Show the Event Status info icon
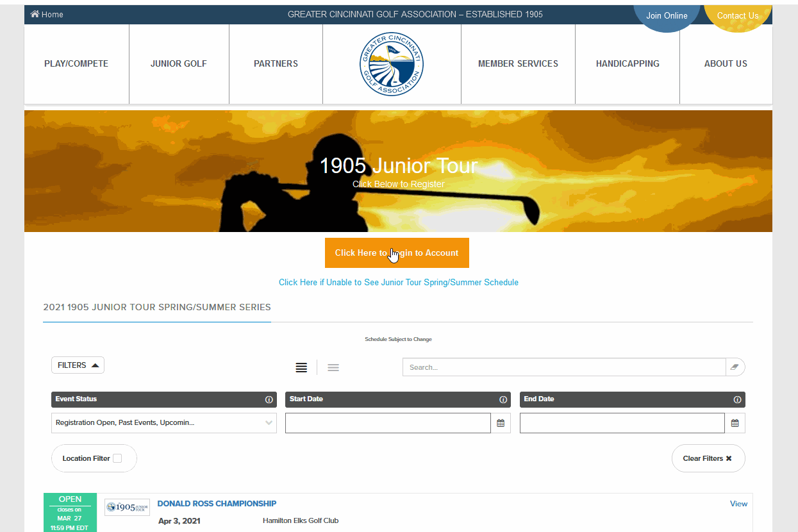This screenshot has width=798, height=532. coord(269,399)
